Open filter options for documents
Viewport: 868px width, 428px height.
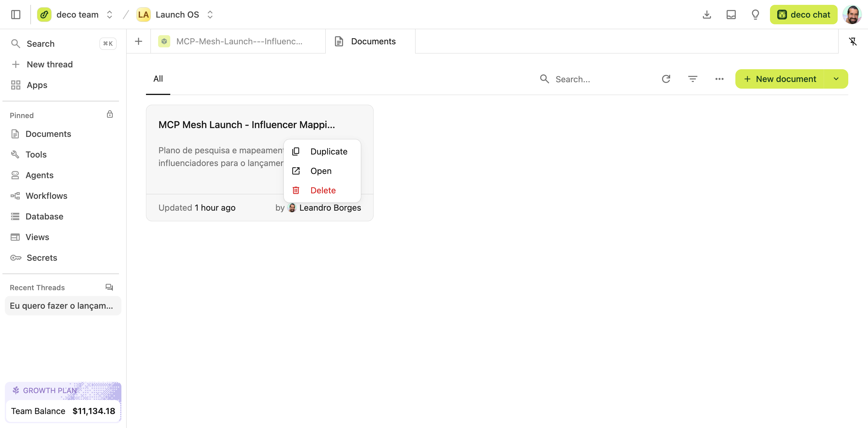[693, 79]
